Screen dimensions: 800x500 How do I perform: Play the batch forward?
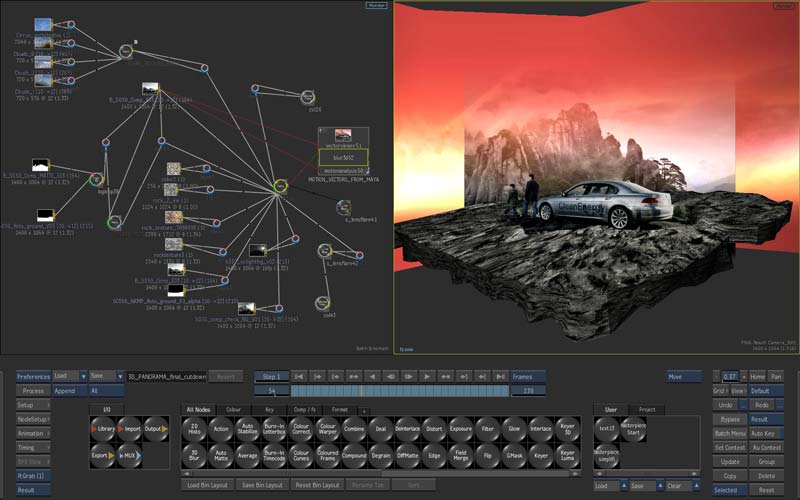point(427,377)
